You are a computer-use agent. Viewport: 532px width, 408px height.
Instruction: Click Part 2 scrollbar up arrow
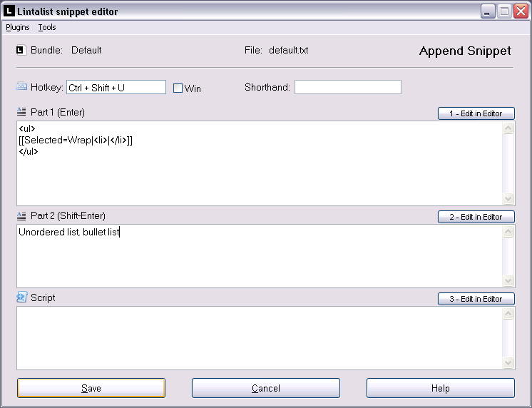coord(508,232)
